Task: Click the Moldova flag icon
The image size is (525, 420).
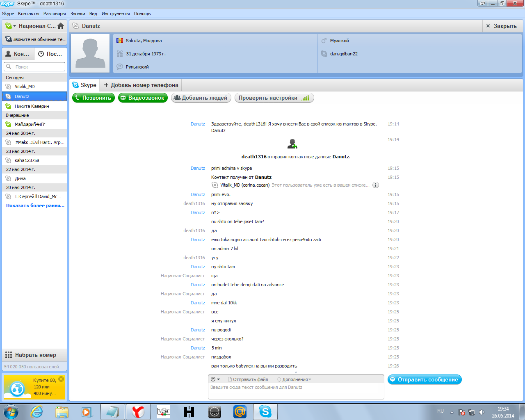Action: [120, 41]
